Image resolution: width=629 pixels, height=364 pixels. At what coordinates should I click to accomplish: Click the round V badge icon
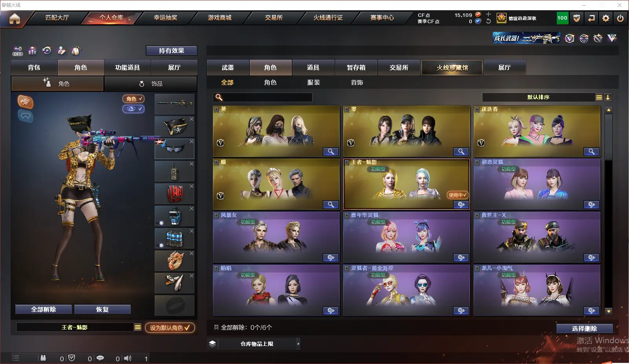click(570, 38)
